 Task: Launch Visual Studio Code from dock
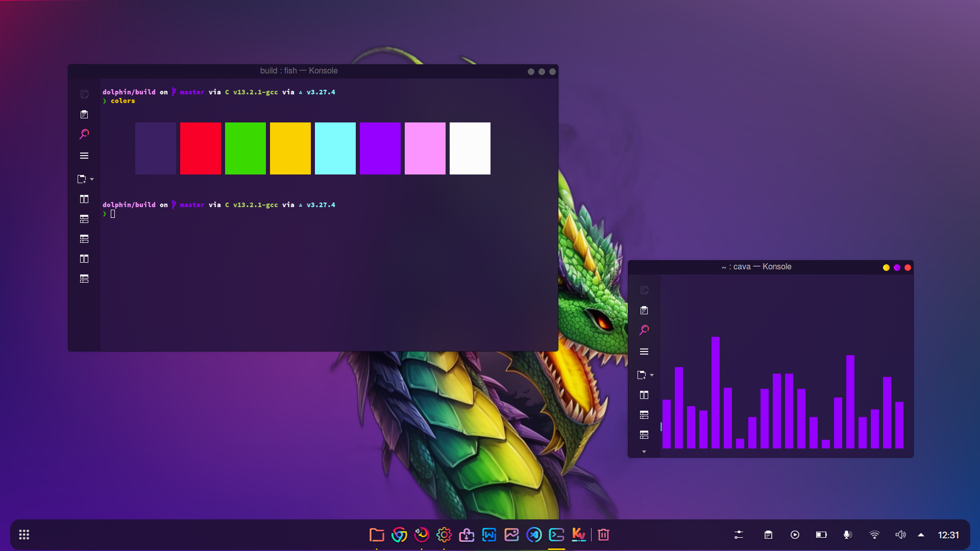point(534,535)
